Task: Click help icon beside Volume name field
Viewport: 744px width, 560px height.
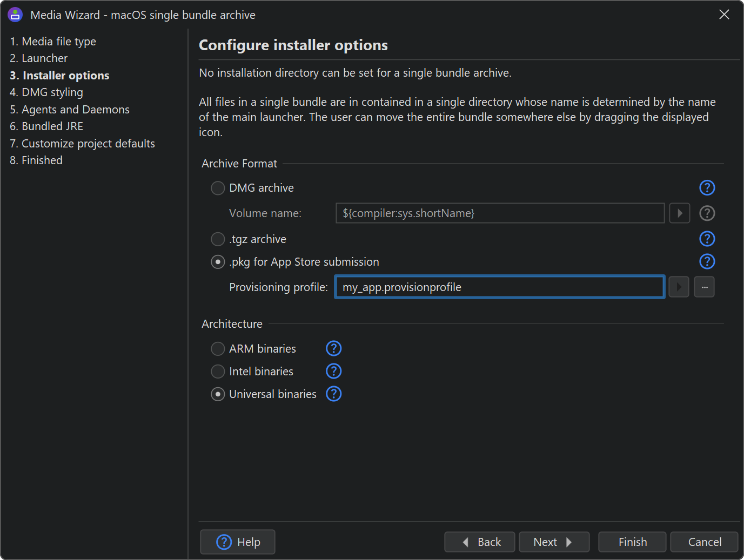Action: point(707,213)
